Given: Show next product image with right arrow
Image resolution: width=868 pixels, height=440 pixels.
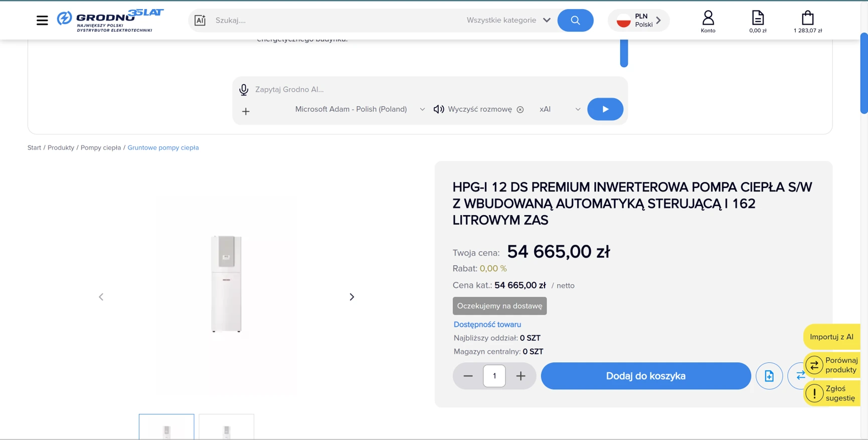Looking at the screenshot, I should pos(352,297).
